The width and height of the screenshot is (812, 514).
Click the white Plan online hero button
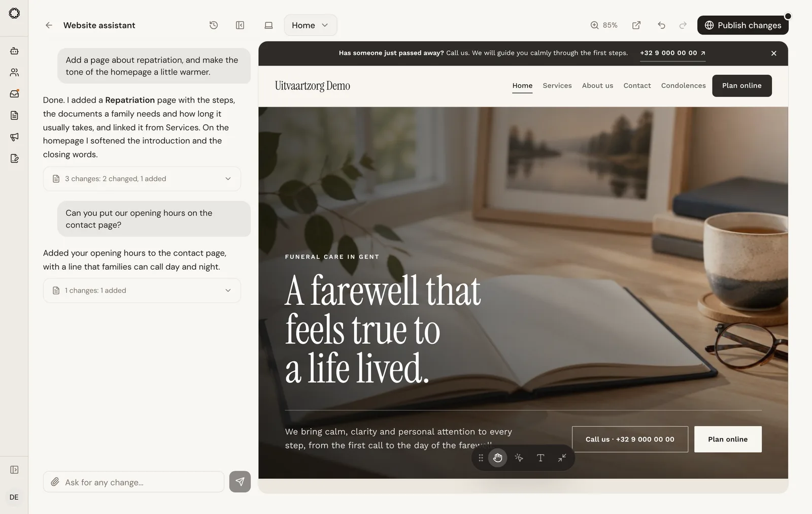(728, 439)
